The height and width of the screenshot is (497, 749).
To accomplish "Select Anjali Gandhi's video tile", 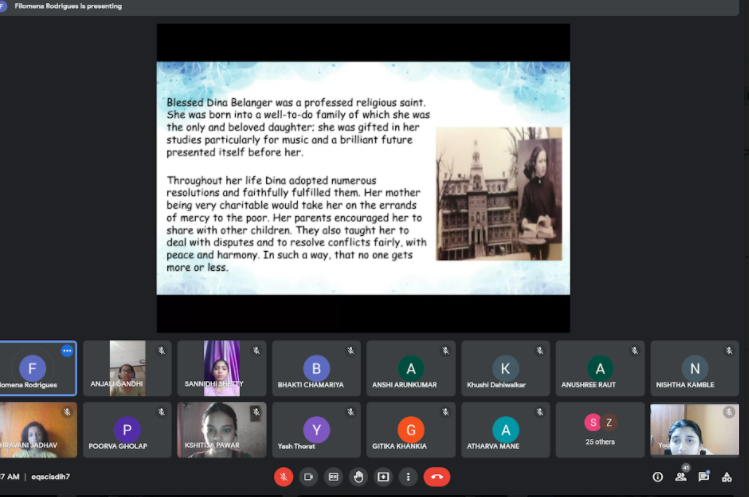I will [x=127, y=368].
